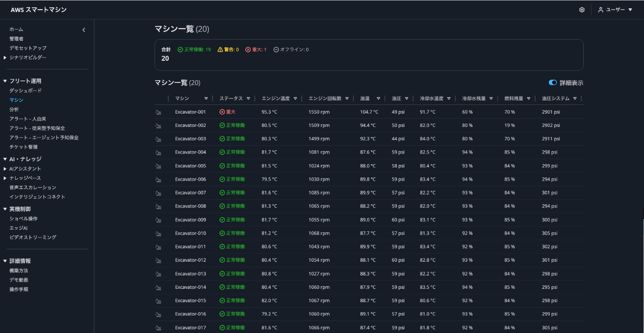Click the 2911 psi hydraulic system value
Screen dimensions: 644x333
551,138
